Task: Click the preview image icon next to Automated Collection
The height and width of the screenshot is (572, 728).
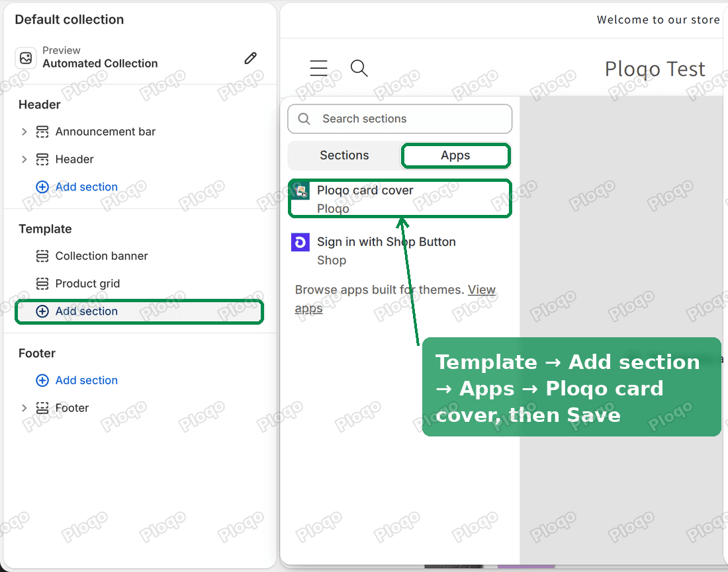Action: 26,58
